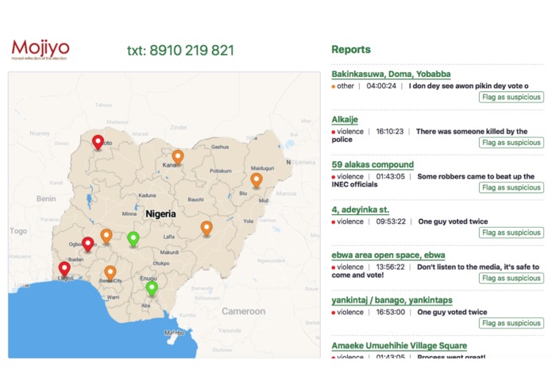Click the Togo label on the map
552x392 pixels.
18,232
